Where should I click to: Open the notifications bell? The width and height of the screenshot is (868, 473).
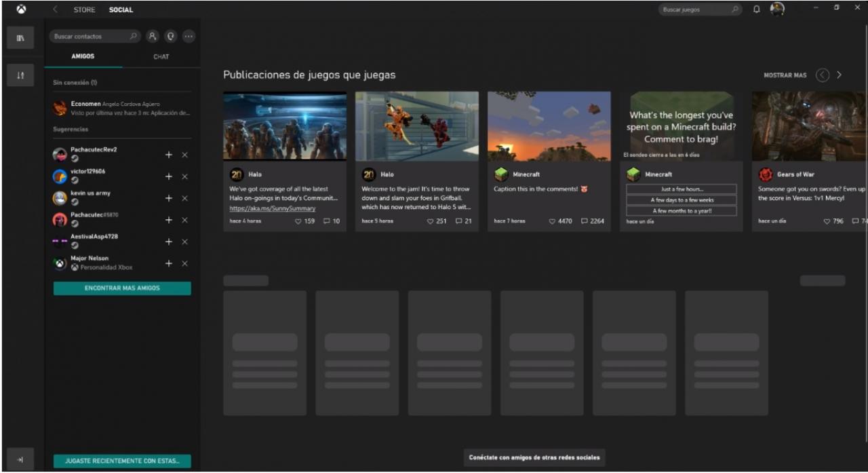point(757,10)
